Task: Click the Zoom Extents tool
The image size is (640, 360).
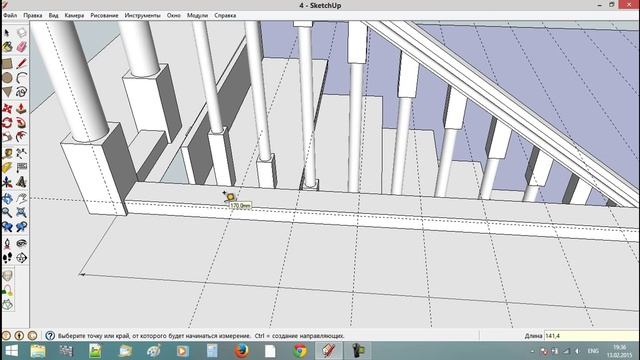Action: [22, 212]
